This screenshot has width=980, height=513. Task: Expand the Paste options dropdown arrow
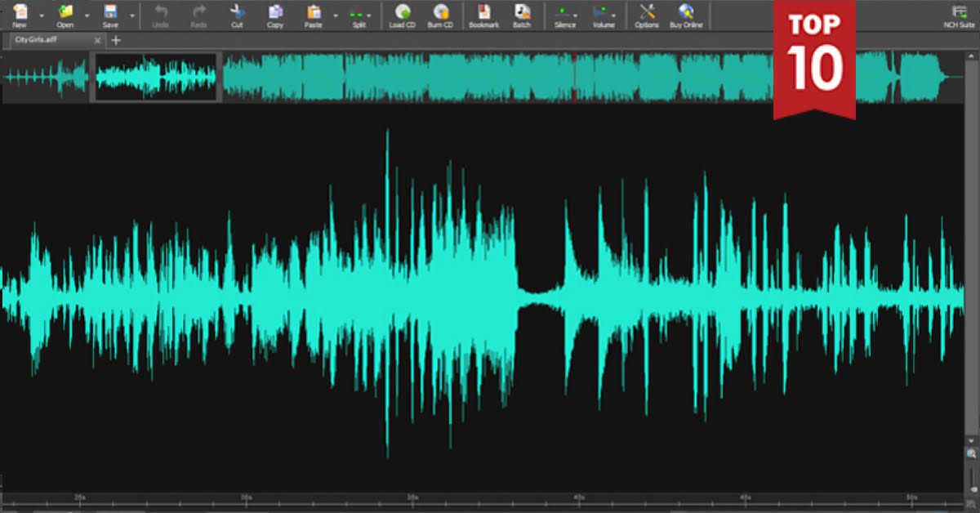pyautogui.click(x=335, y=16)
